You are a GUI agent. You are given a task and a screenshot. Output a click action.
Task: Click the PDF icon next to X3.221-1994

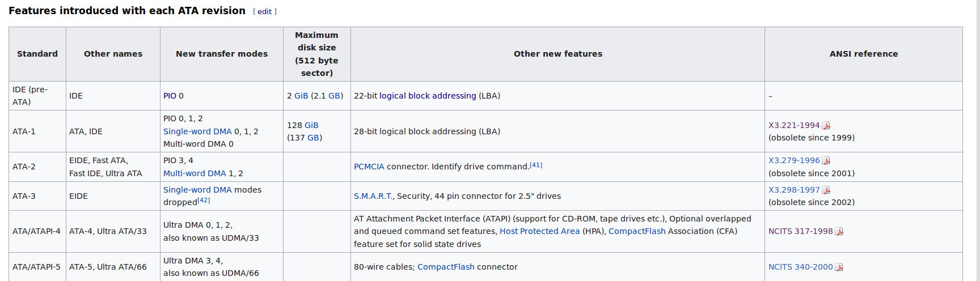coord(826,126)
